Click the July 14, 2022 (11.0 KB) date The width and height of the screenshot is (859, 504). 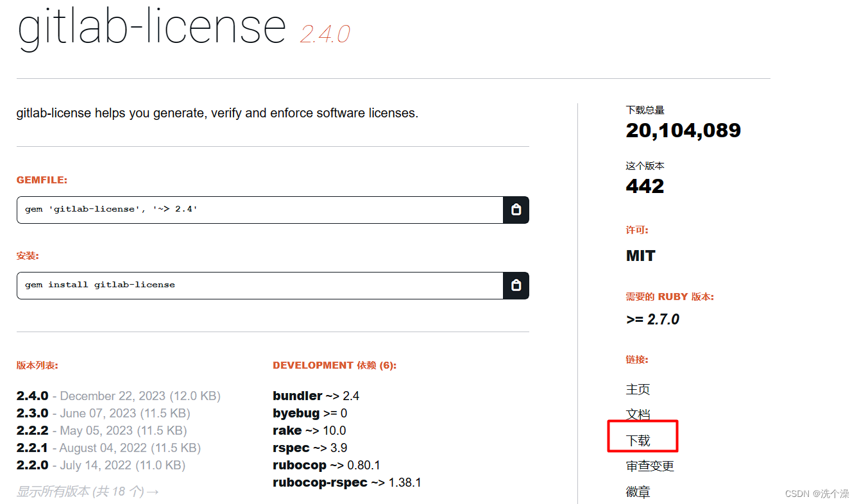tap(123, 465)
